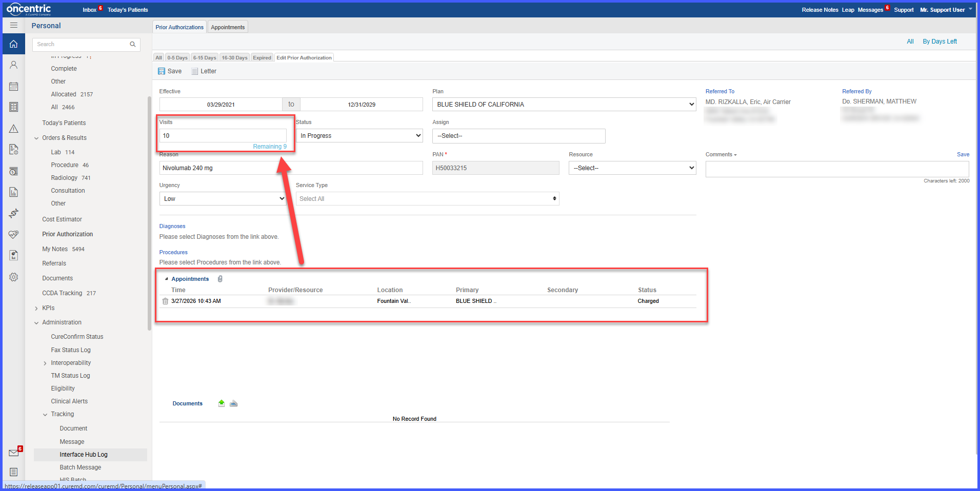Open the hamburger menu icon

(14, 25)
